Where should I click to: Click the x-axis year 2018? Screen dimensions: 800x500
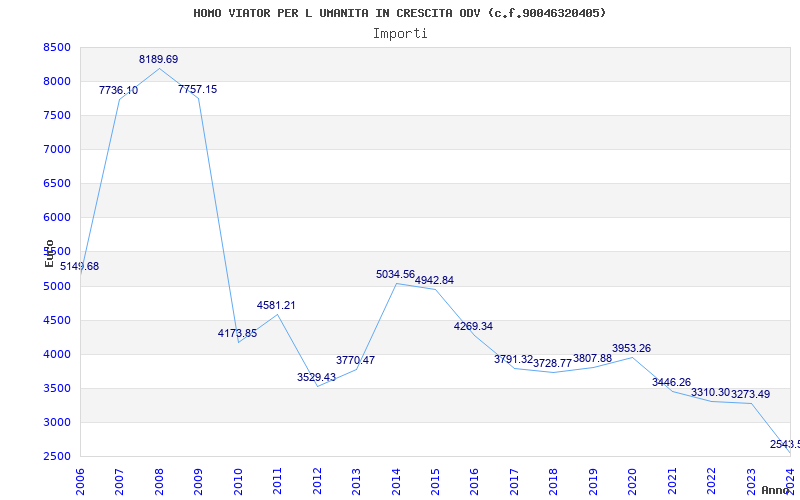point(554,482)
